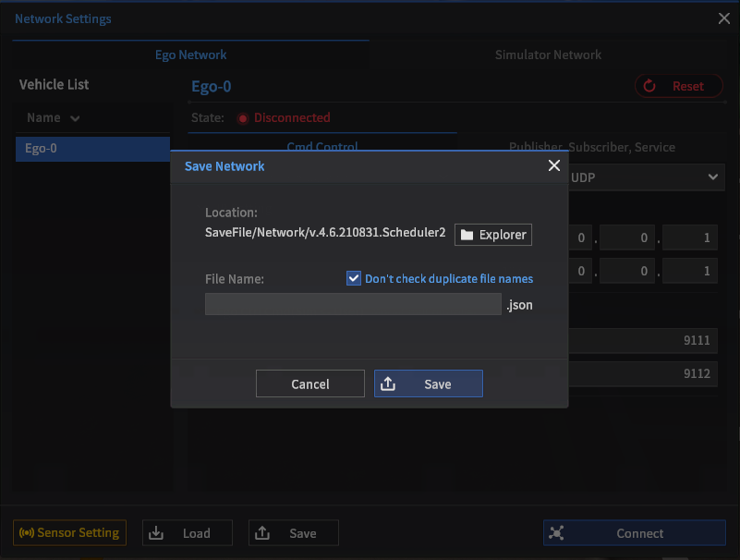This screenshot has width=740, height=560.
Task: Click the circular reset arrow icon
Action: pos(649,86)
